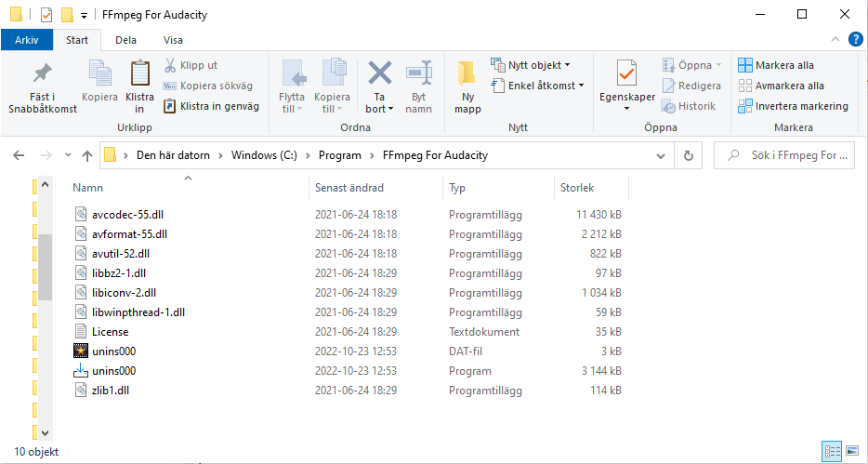The width and height of the screenshot is (868, 464).
Task: Open the Arkiv file menu
Action: [26, 40]
